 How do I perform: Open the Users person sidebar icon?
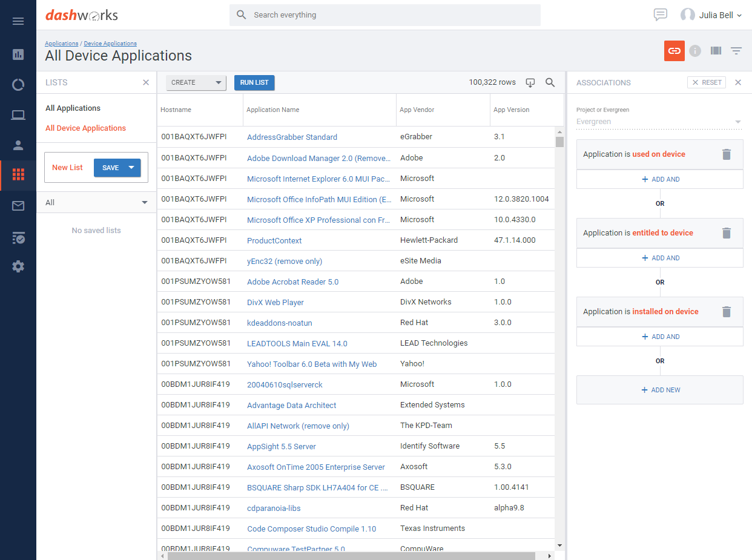pos(18,145)
